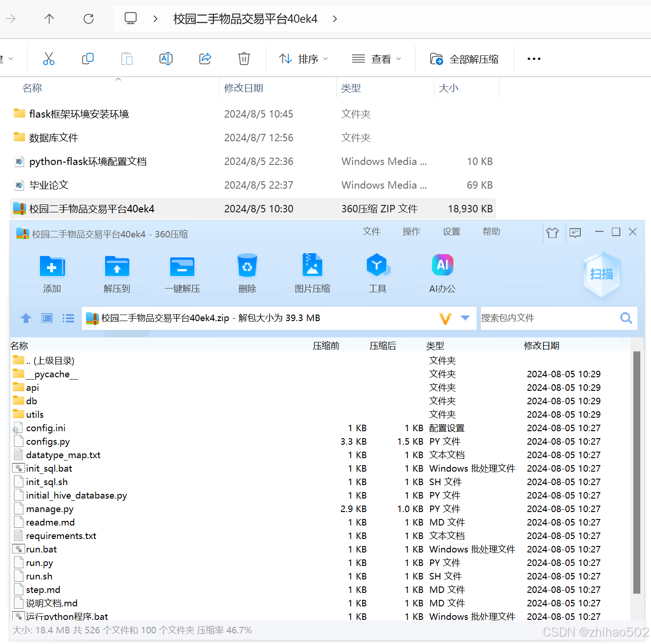Click the Cut scissors icon in Explorer toolbar

[49, 59]
